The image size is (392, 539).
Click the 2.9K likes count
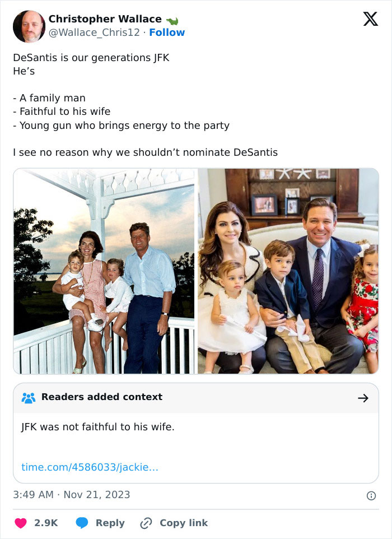click(46, 523)
